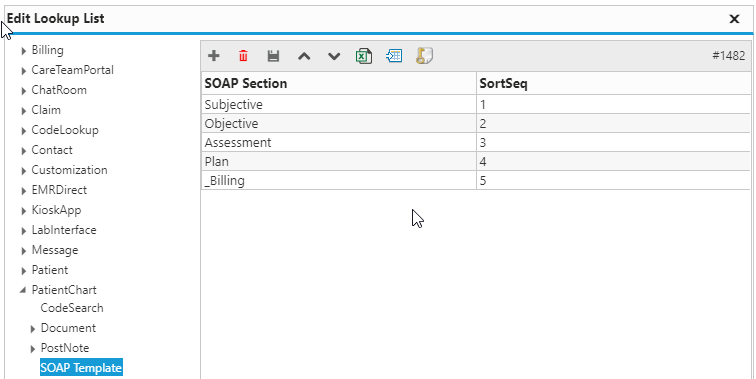Image resolution: width=756 pixels, height=379 pixels.
Task: Click the plus icon to add a row
Action: (x=214, y=56)
